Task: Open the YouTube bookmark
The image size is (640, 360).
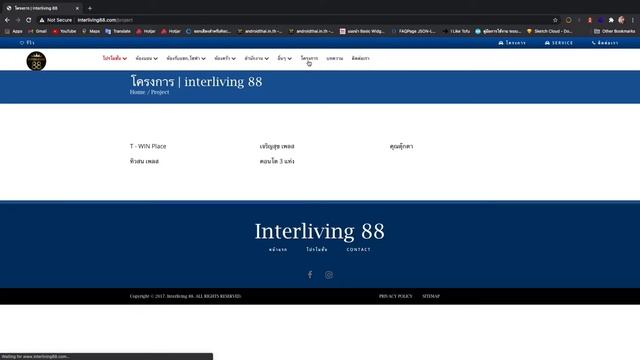Action: tap(64, 31)
